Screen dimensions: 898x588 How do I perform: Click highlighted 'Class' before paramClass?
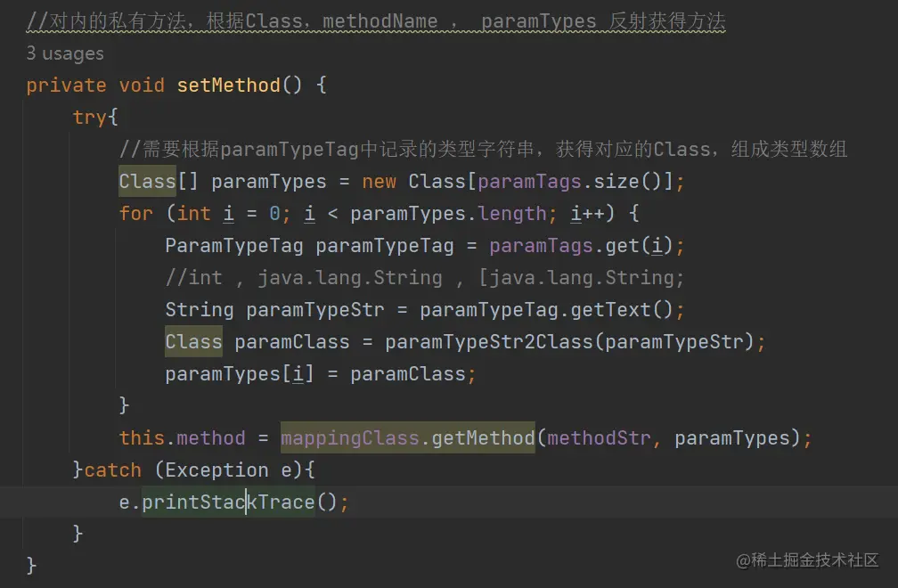(x=193, y=342)
